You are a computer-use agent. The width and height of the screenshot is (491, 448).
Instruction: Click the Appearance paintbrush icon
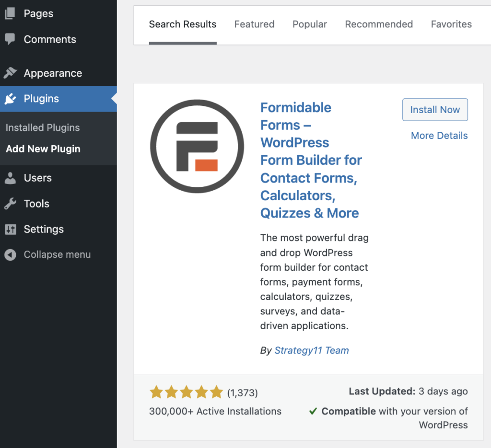pyautogui.click(x=10, y=73)
